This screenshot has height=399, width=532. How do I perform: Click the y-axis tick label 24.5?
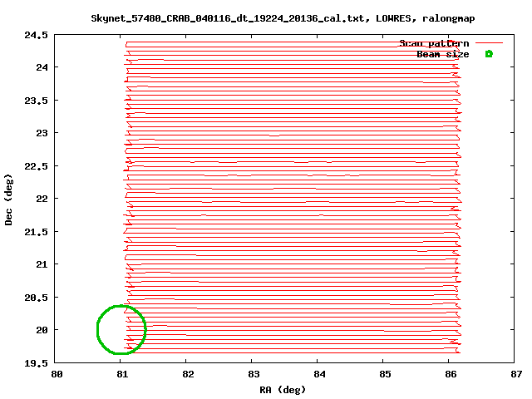pyautogui.click(x=36, y=35)
